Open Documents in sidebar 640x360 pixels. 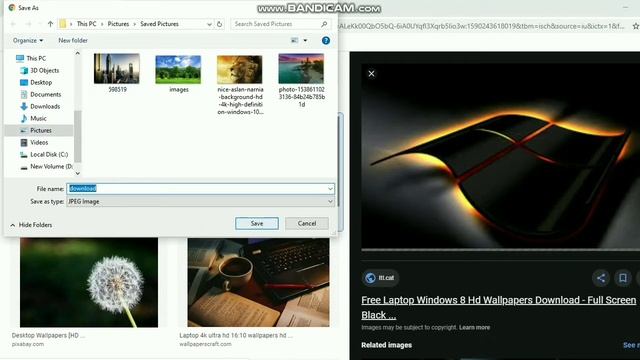coord(45,94)
